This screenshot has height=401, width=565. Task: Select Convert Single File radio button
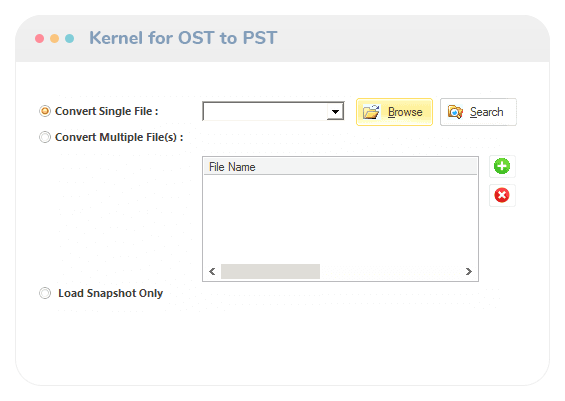coord(45,111)
